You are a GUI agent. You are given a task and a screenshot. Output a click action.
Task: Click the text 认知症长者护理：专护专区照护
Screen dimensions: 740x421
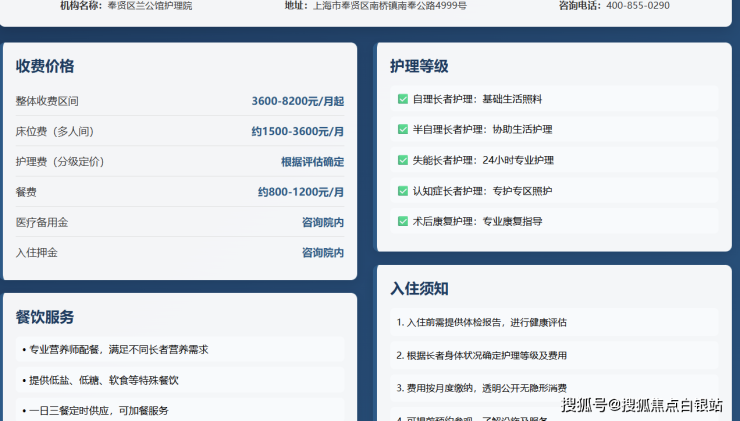pos(482,191)
